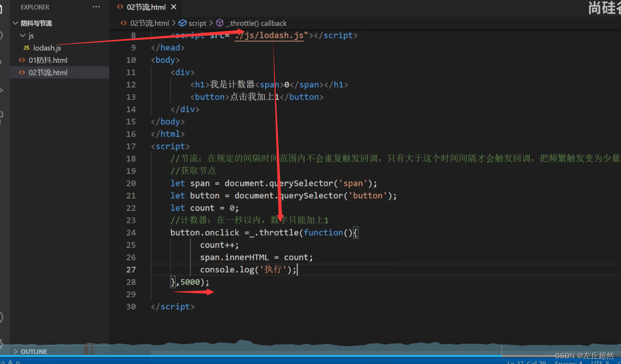Select the 02节流.html editor tab
Viewport: 621px width, 364px height.
tap(146, 7)
